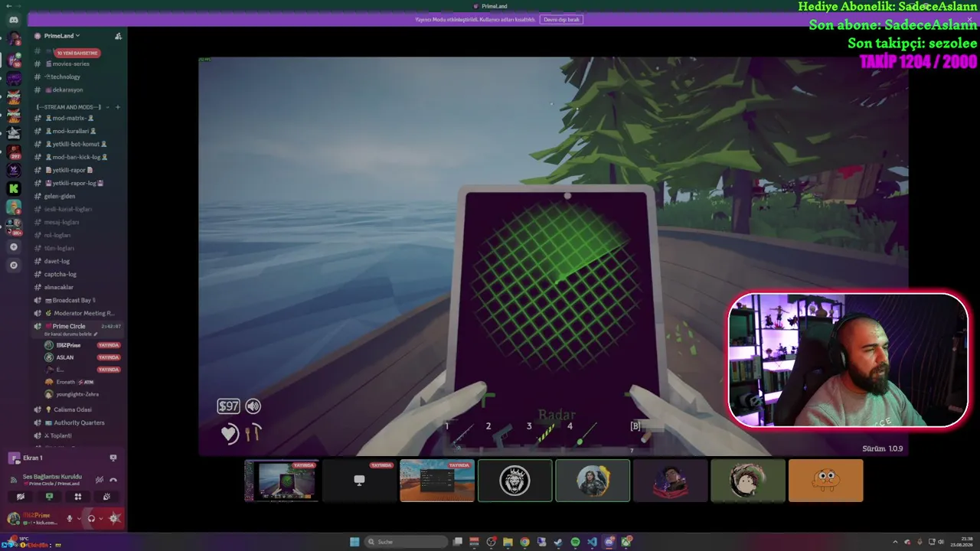Viewport: 980px width, 551px height.
Task: Toggle noise suppression icon in voice panel
Action: [99, 480]
